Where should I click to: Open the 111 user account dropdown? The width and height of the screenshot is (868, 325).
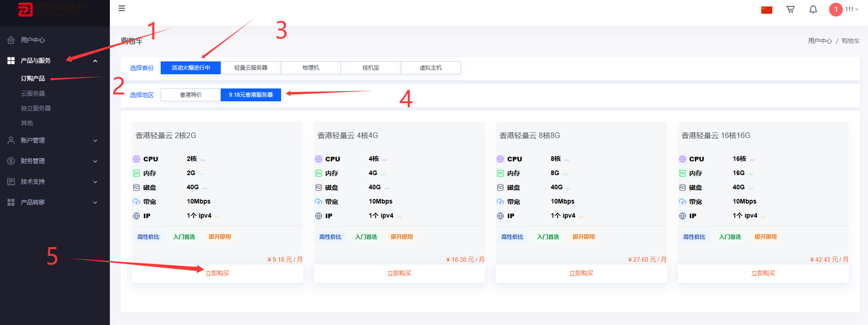coord(852,9)
